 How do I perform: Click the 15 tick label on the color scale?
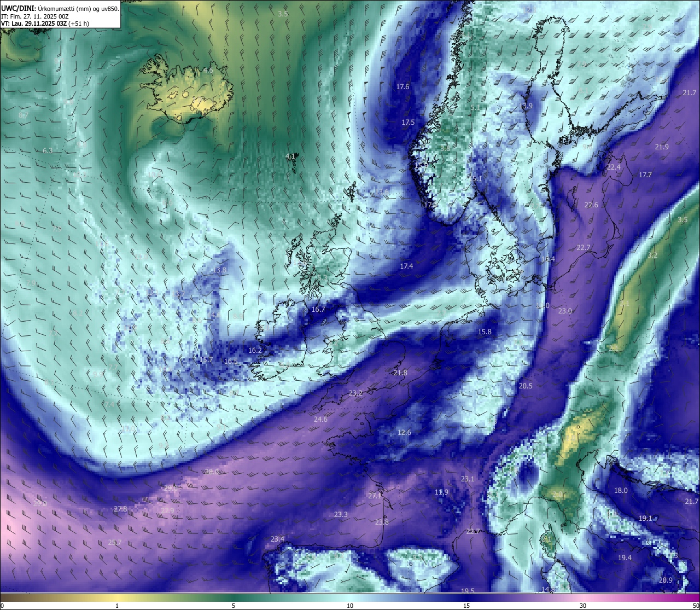[x=466, y=606]
